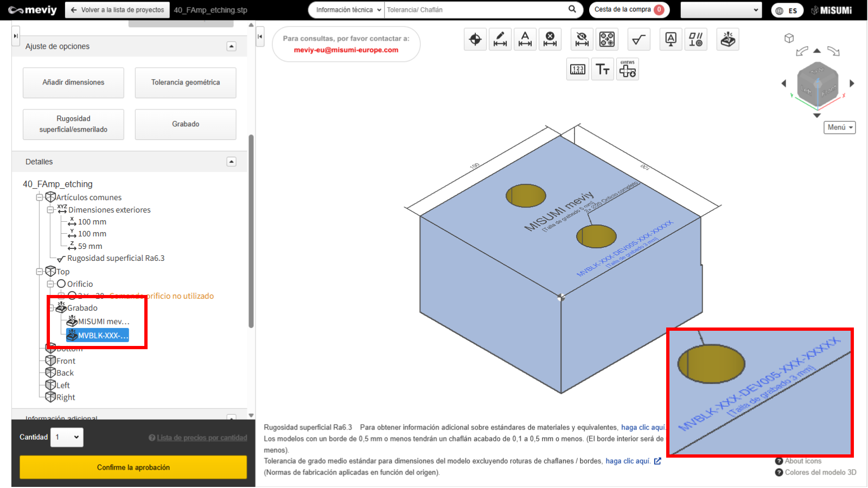Click the delete dimension X icon
Screen dimensions: 868x488
pos(550,40)
